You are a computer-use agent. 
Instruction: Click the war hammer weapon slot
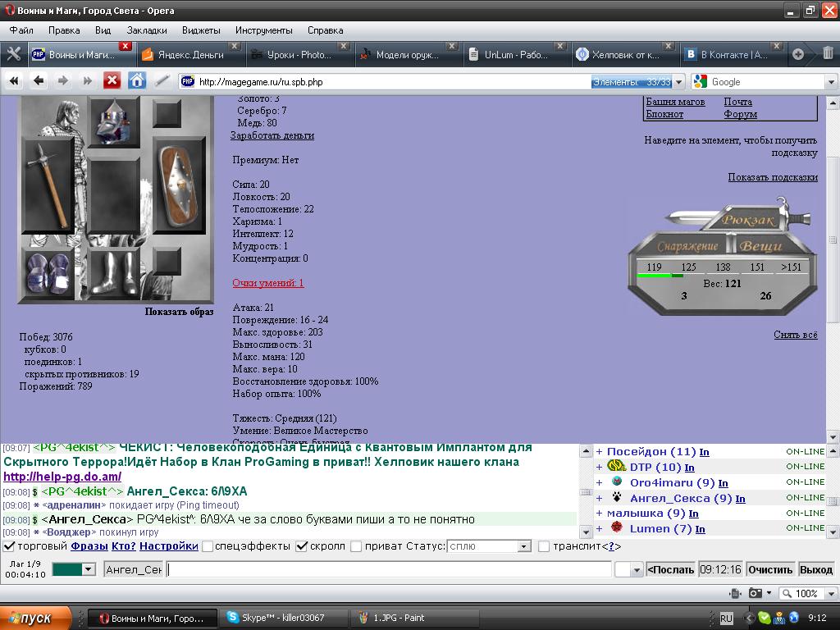coord(48,186)
